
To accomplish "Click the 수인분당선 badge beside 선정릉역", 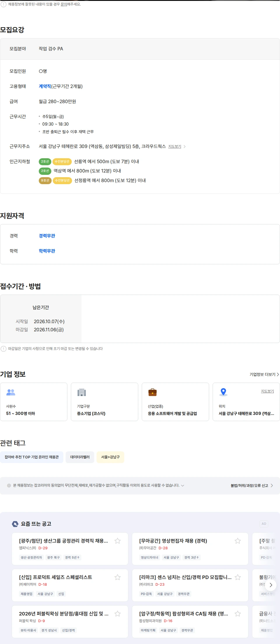I will tap(62, 181).
